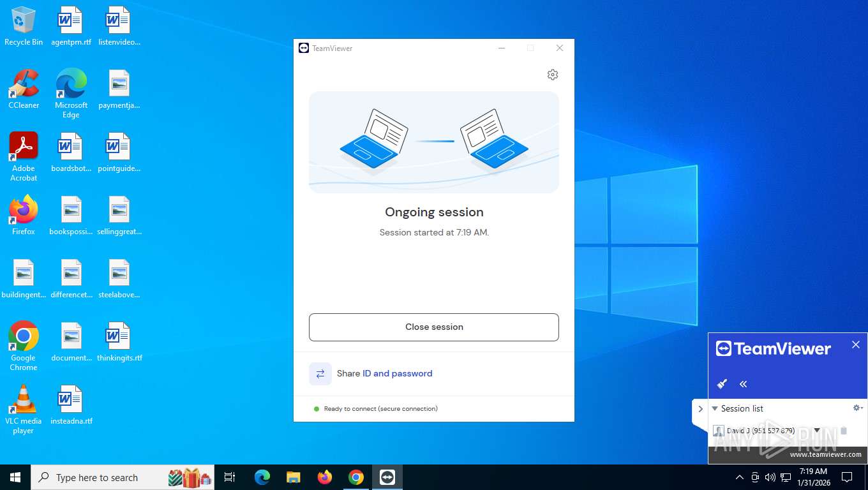Select the sellinggreat image file
This screenshot has width=868, height=490.
(x=119, y=216)
